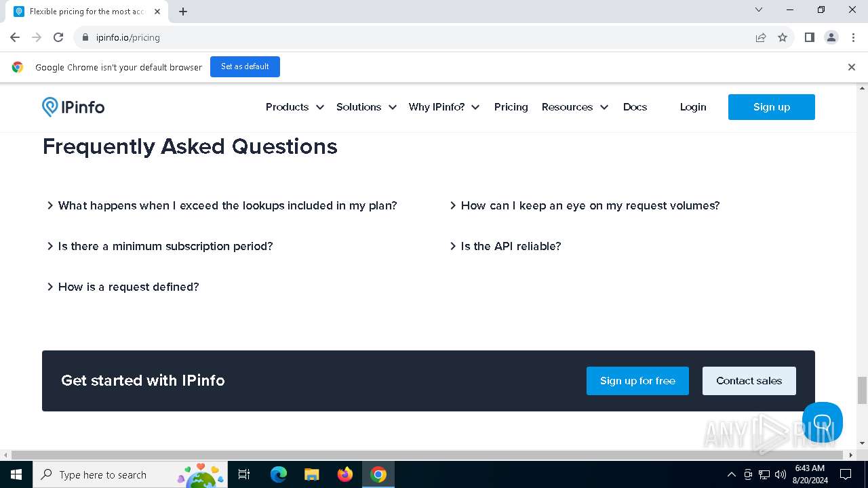Image resolution: width=868 pixels, height=488 pixels.
Task: Click Chrome icon in taskbar
Action: click(x=378, y=474)
